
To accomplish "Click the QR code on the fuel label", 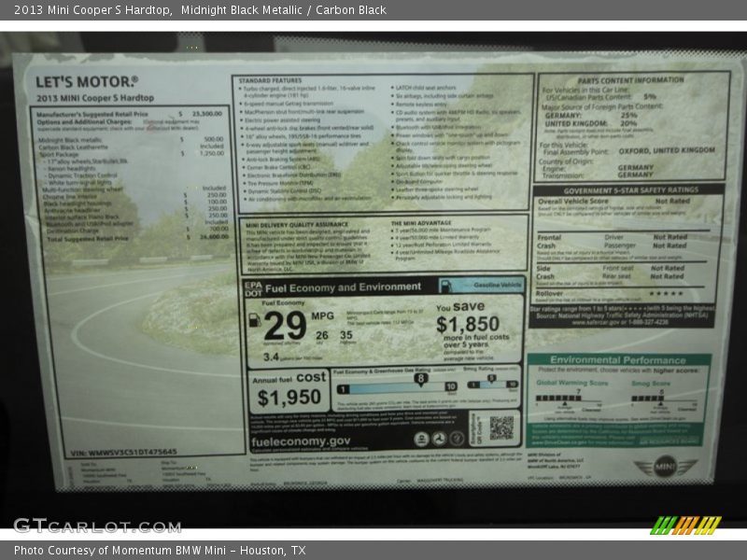I will 501,427.
